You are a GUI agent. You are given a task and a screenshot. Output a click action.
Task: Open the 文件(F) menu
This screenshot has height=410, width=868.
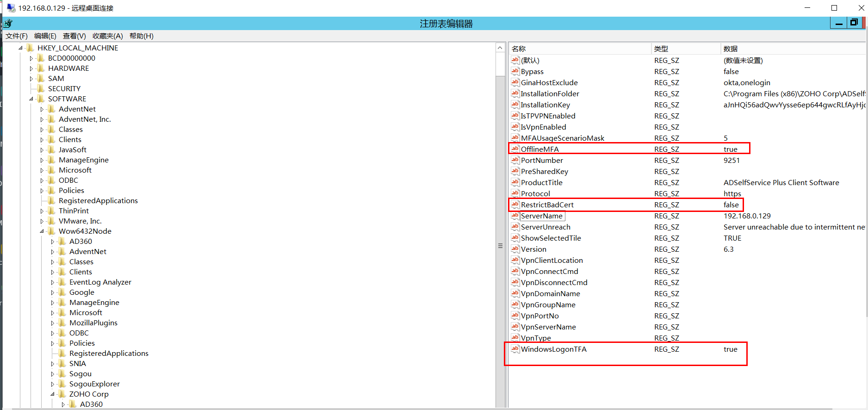[x=17, y=36]
